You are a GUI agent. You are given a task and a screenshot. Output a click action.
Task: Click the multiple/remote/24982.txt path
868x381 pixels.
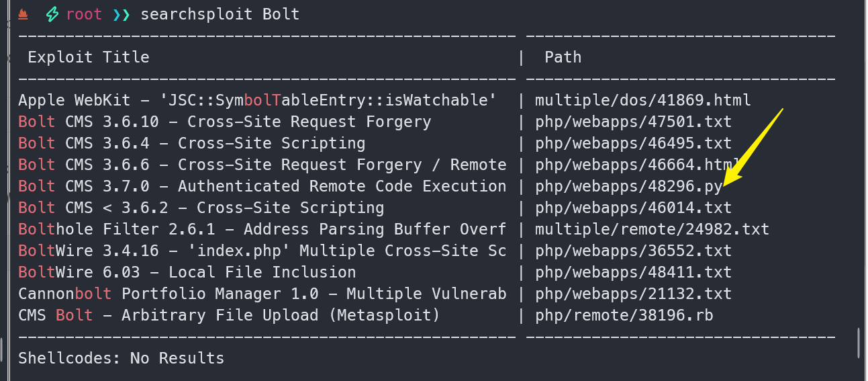pos(652,229)
